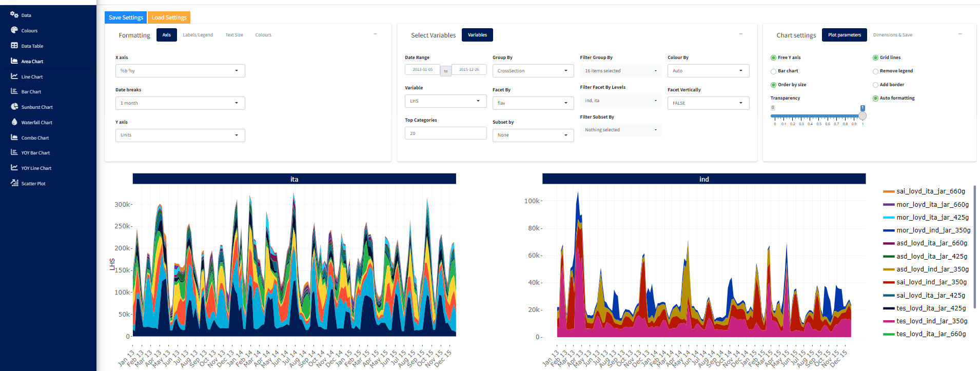Choose the Sunburst Chart pie icon
Viewport: 980px width, 371px height.
tap(14, 107)
